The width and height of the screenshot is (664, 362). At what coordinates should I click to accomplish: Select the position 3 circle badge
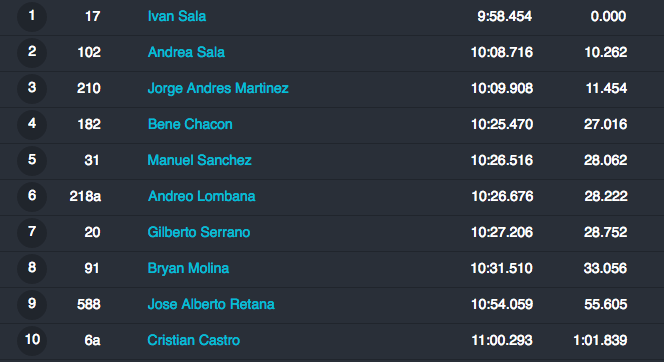tap(32, 88)
